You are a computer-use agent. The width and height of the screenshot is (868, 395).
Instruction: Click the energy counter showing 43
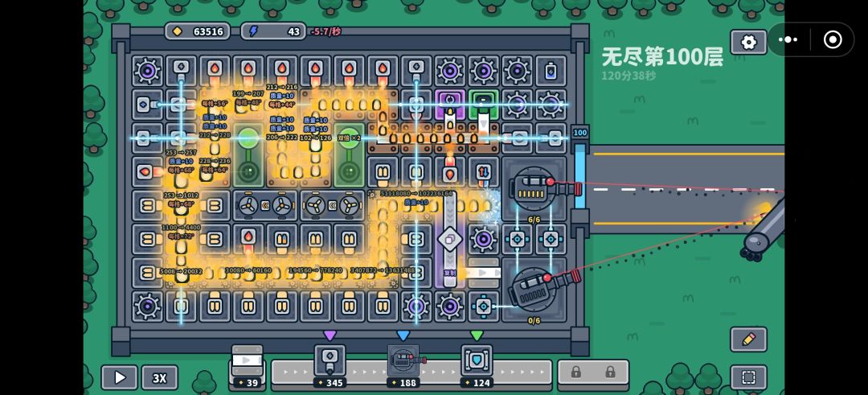coord(273,31)
